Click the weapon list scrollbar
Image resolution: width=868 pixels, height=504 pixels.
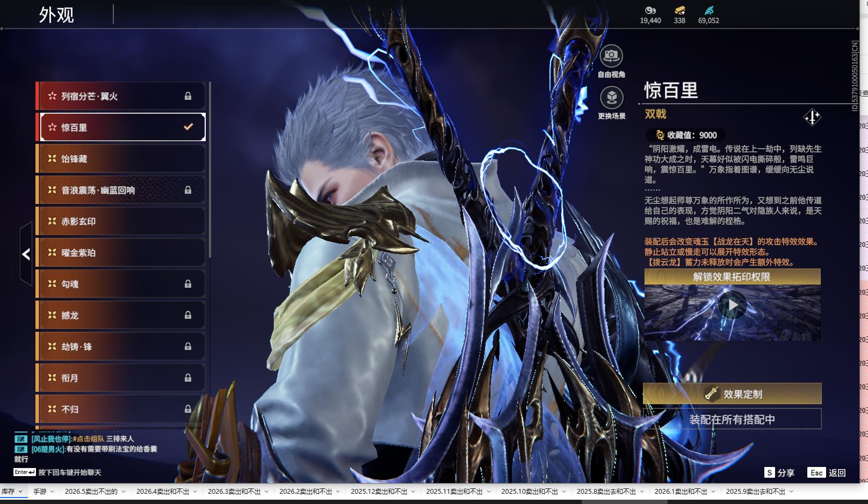[x=209, y=169]
